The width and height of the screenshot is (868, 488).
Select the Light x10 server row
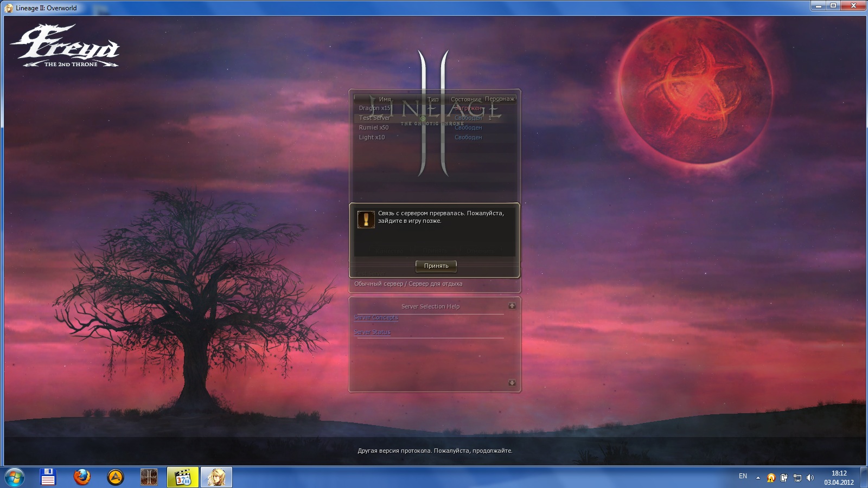click(435, 137)
